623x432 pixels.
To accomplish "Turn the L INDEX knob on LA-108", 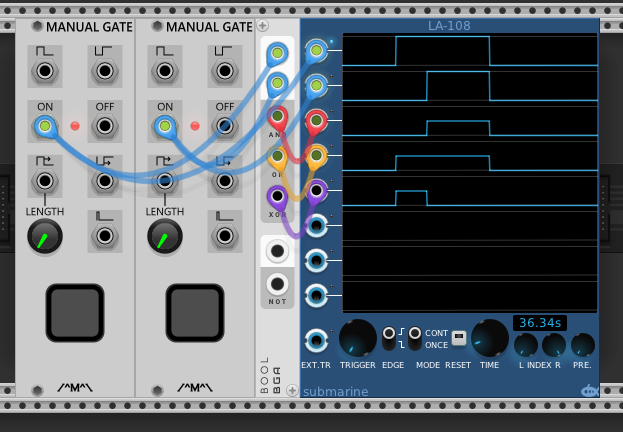I will [x=526, y=345].
